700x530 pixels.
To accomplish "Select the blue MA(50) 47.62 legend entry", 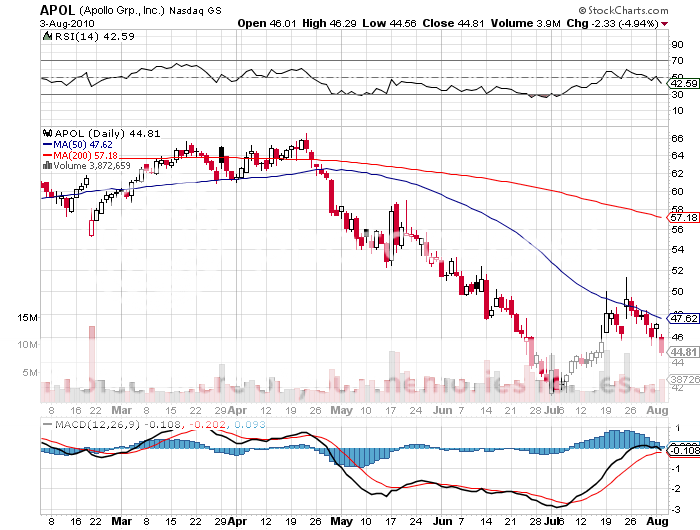I will click(x=83, y=144).
